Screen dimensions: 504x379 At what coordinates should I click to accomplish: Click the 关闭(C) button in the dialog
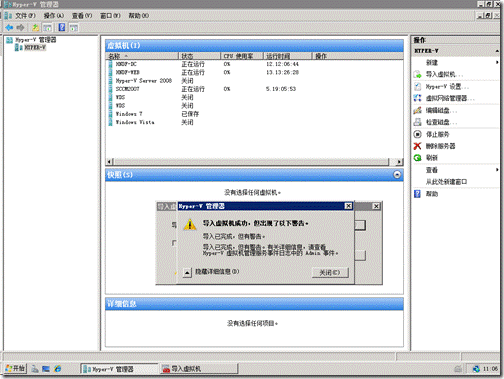(330, 273)
